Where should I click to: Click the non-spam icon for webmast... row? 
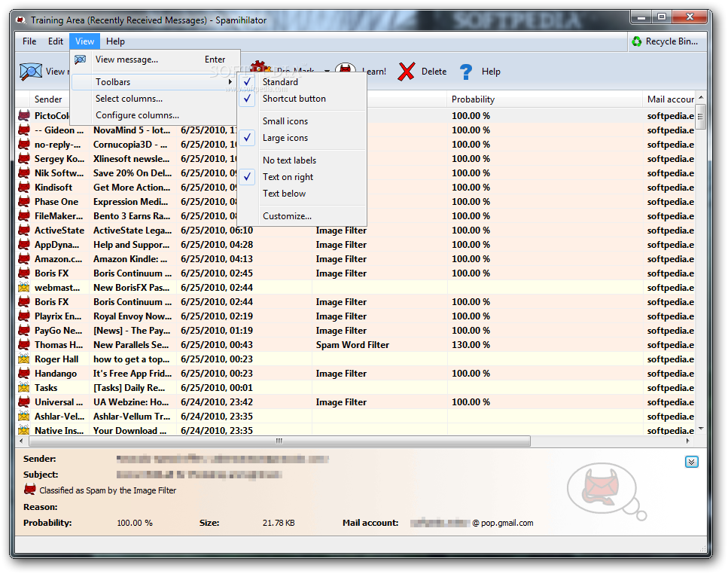pos(23,288)
